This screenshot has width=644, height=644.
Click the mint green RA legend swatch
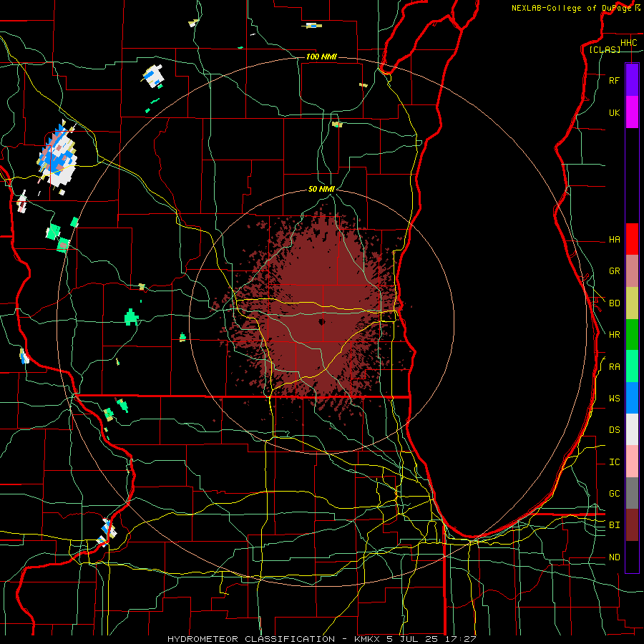point(632,366)
